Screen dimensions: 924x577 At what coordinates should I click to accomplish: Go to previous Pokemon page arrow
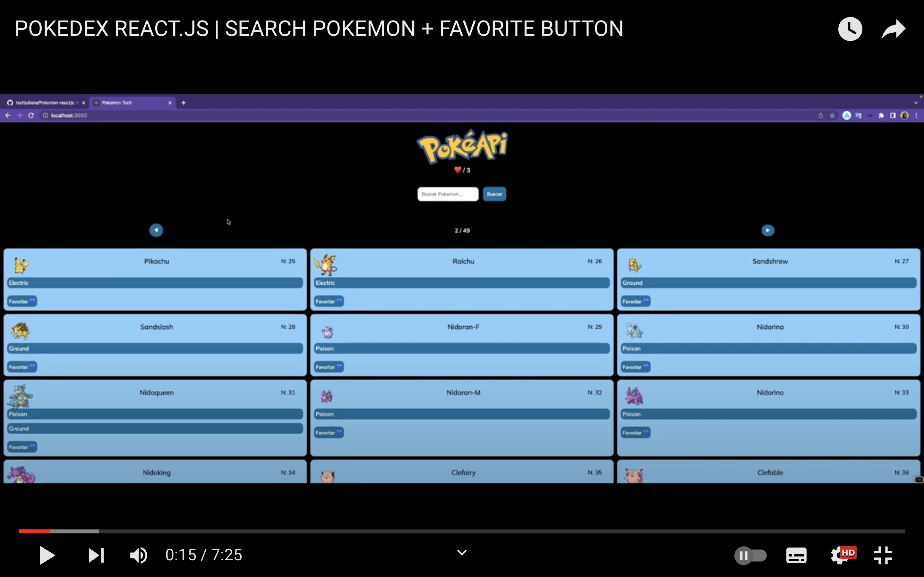pyautogui.click(x=156, y=230)
